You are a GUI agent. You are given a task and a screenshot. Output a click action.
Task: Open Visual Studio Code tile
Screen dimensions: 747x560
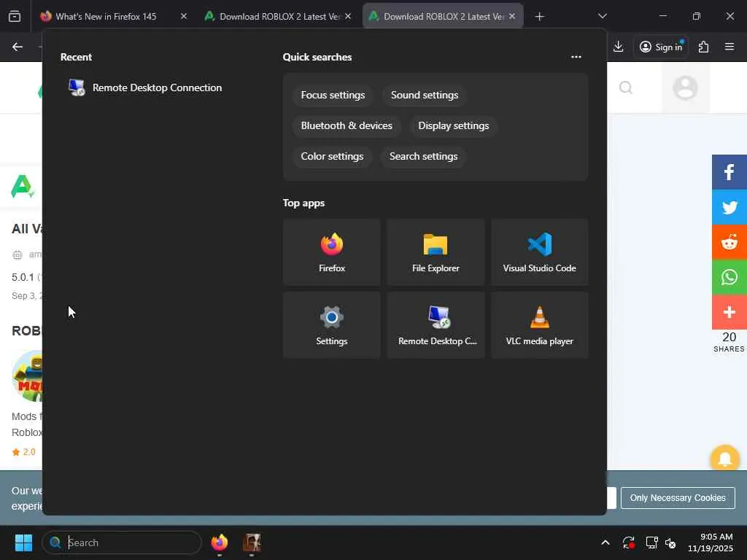coord(539,252)
